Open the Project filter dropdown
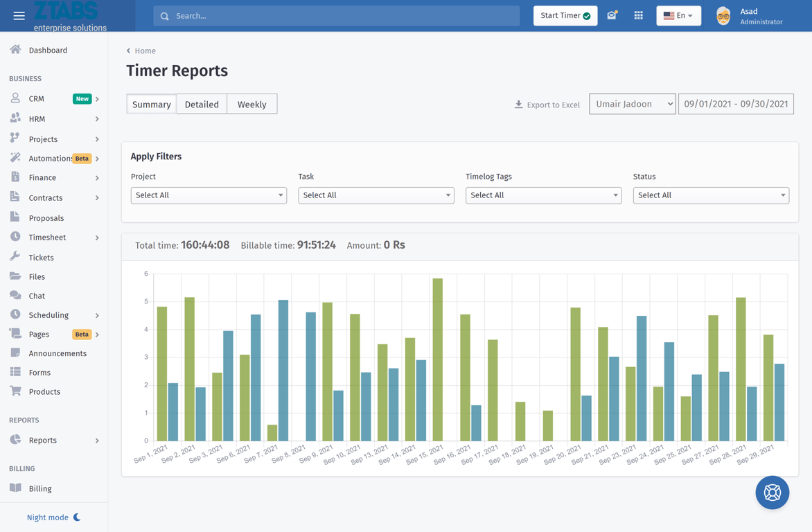 pos(209,195)
